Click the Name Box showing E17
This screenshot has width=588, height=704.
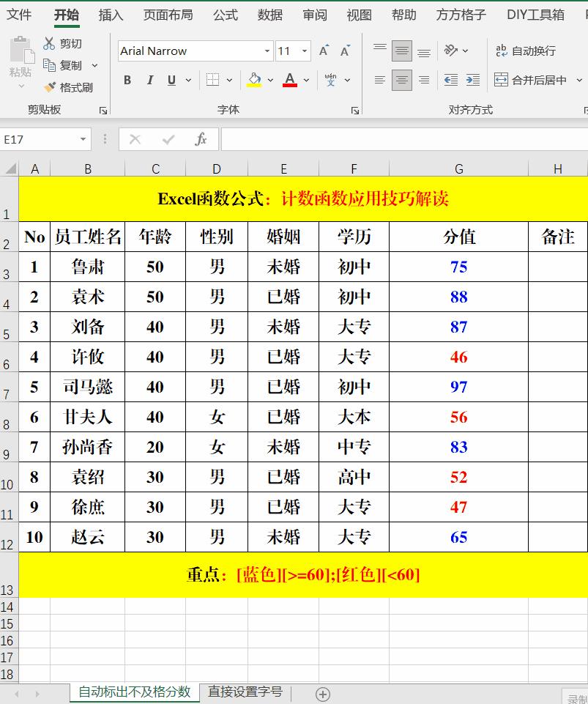pyautogui.click(x=40, y=138)
